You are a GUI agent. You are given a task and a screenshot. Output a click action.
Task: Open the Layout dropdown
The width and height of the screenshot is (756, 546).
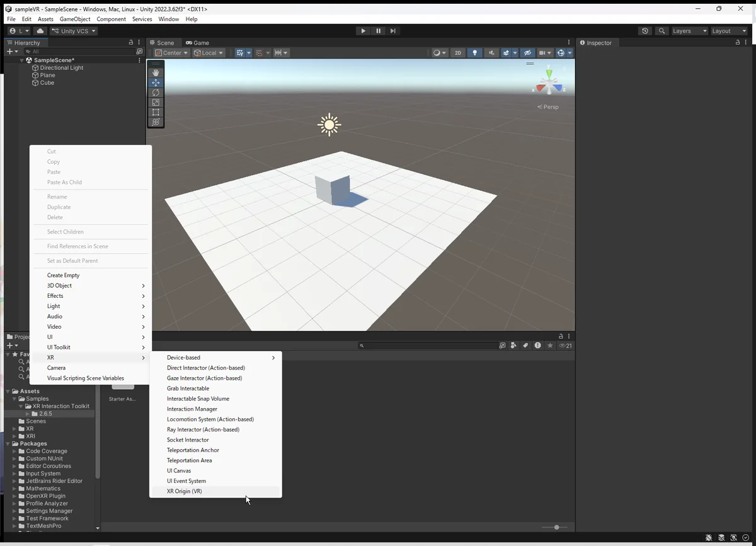pyautogui.click(x=729, y=31)
